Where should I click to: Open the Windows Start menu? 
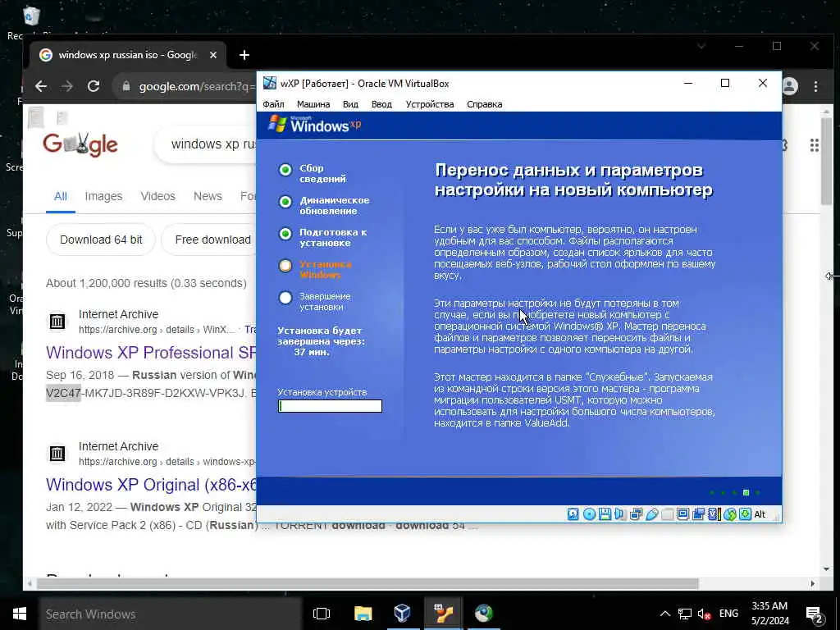pyautogui.click(x=20, y=614)
